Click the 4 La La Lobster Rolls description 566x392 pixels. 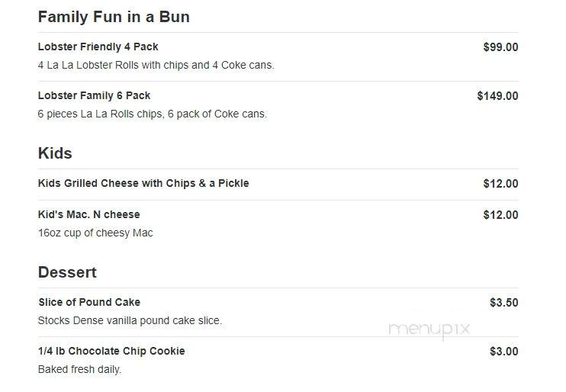(156, 65)
